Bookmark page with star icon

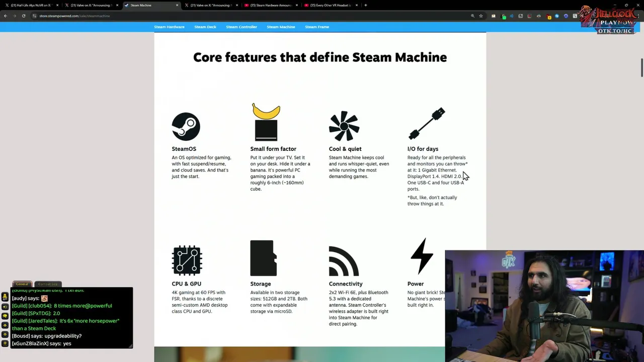click(481, 16)
